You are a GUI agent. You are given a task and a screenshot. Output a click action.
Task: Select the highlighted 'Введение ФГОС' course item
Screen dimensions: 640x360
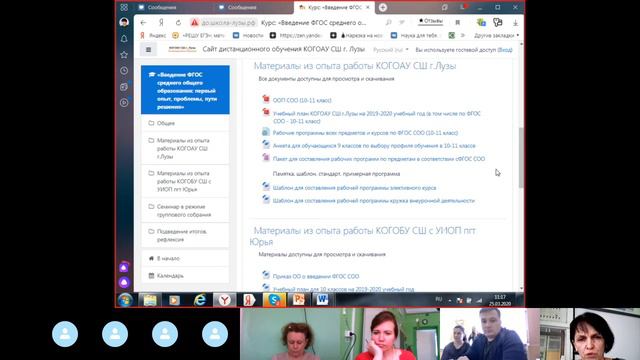185,90
